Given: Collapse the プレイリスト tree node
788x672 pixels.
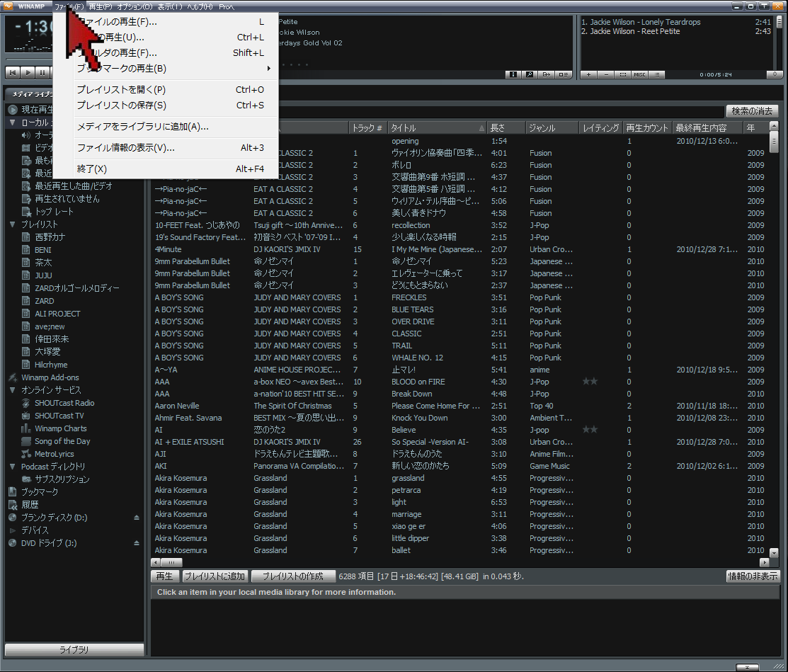Looking at the screenshot, I should 12,224.
